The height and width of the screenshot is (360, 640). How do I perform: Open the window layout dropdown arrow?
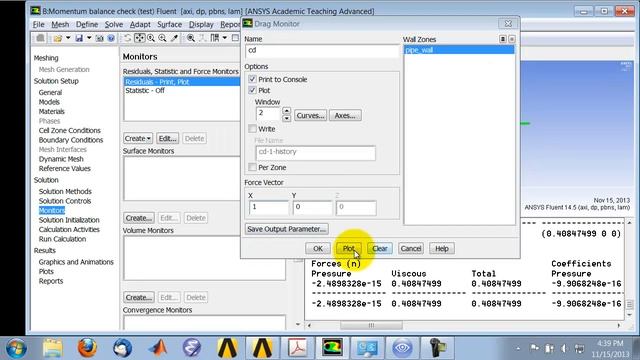[224, 38]
